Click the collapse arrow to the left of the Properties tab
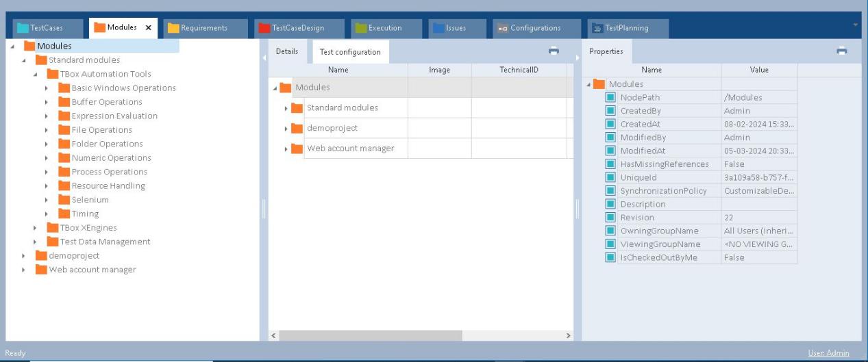Image resolution: width=868 pixels, height=362 pixels. (578, 57)
